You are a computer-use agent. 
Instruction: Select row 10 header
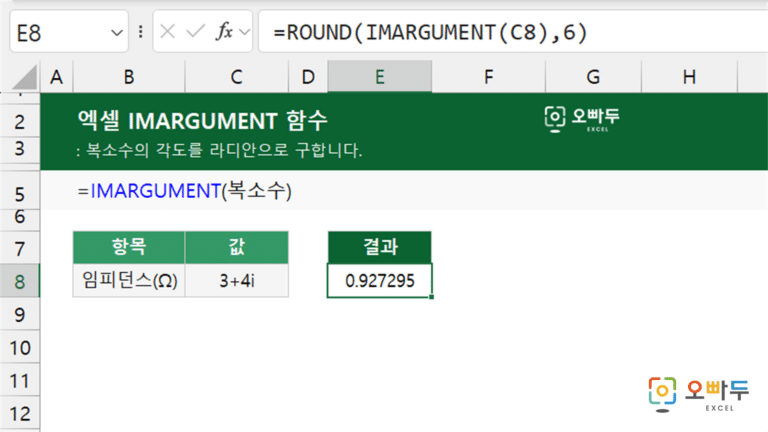point(20,348)
